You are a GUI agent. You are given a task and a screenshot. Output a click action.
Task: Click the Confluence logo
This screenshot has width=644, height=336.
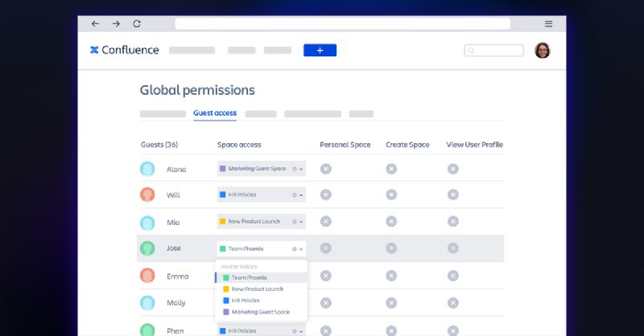(125, 50)
